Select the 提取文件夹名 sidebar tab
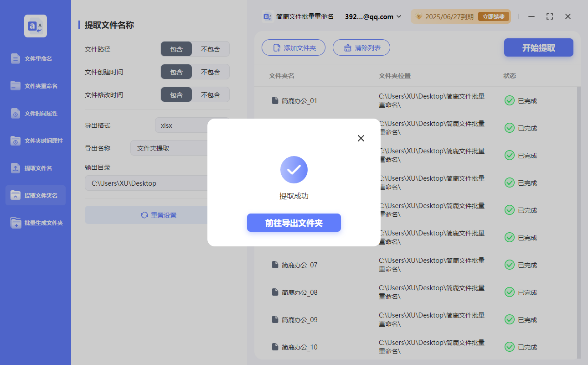This screenshot has height=365, width=588. pyautogui.click(x=35, y=195)
